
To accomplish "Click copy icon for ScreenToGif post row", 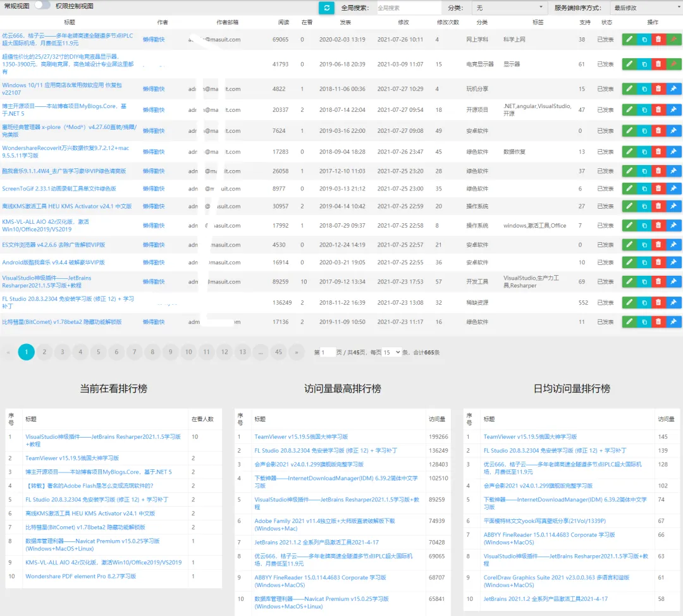I will pyautogui.click(x=644, y=188).
